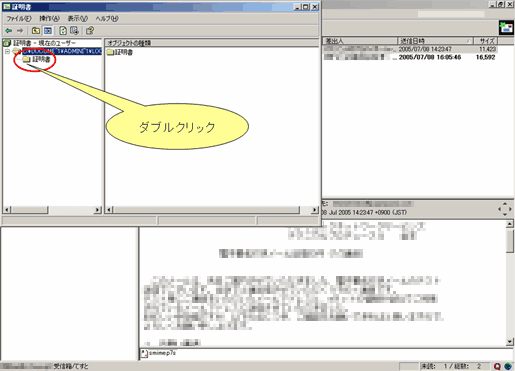Click the Forward arrow toolbar icon

20,31
